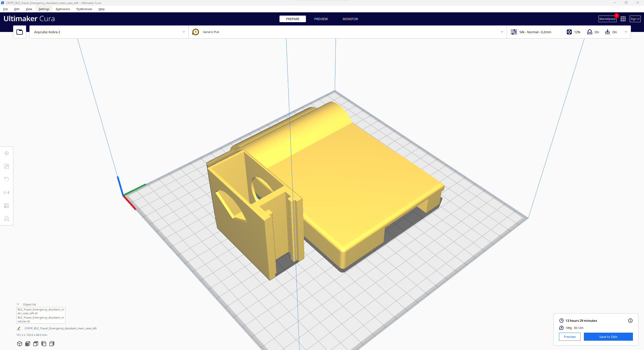This screenshot has width=644, height=350.
Task: Select BLE_Travel_Emergency_Assistant_modular.stl in object list
Action: pos(41,319)
